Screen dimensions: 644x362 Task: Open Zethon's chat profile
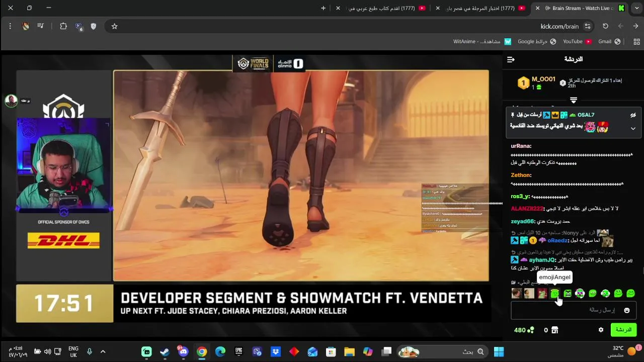[521, 175]
